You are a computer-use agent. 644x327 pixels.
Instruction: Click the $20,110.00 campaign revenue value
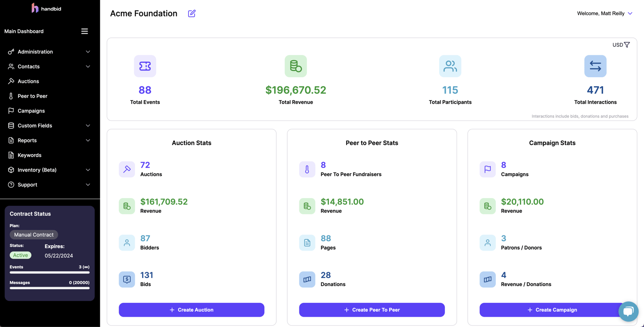point(523,202)
